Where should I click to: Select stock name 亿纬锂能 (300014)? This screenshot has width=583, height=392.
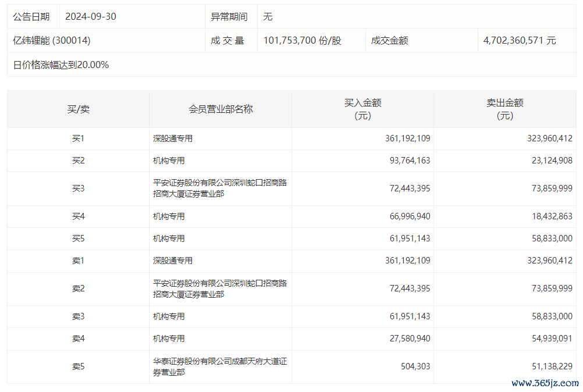coord(52,41)
